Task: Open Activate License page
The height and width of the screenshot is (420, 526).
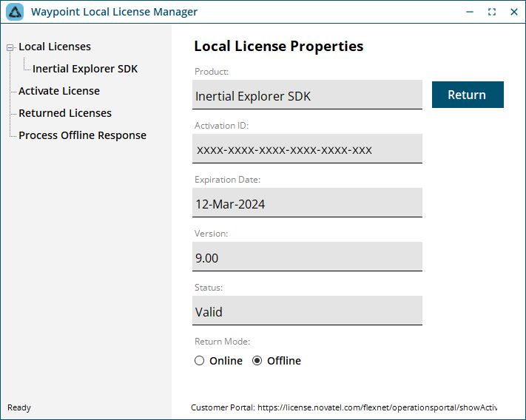Action: (59, 91)
